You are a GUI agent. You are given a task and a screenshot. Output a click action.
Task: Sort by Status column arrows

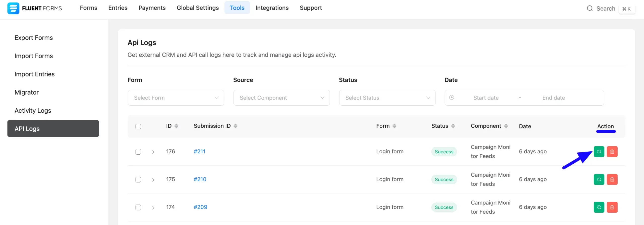[x=453, y=126]
